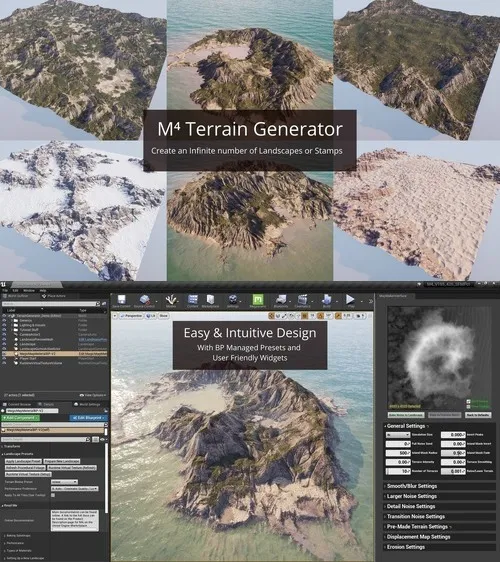Expand the Smooth/Blur Settings section
The height and width of the screenshot is (562, 500).
coord(439,486)
